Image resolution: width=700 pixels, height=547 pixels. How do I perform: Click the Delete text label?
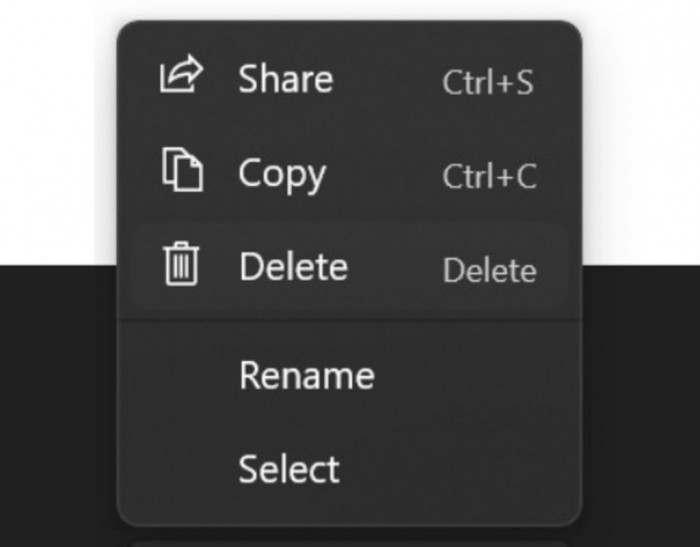pyautogui.click(x=293, y=267)
